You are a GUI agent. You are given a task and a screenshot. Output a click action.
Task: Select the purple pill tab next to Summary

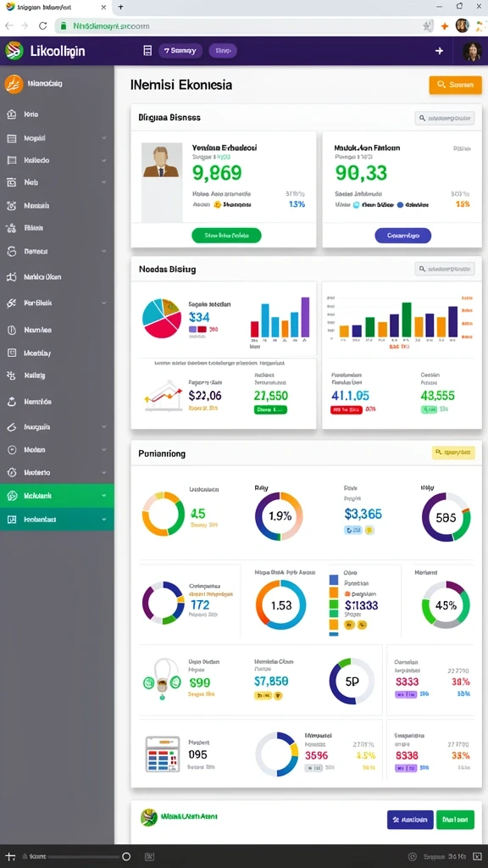(x=223, y=51)
